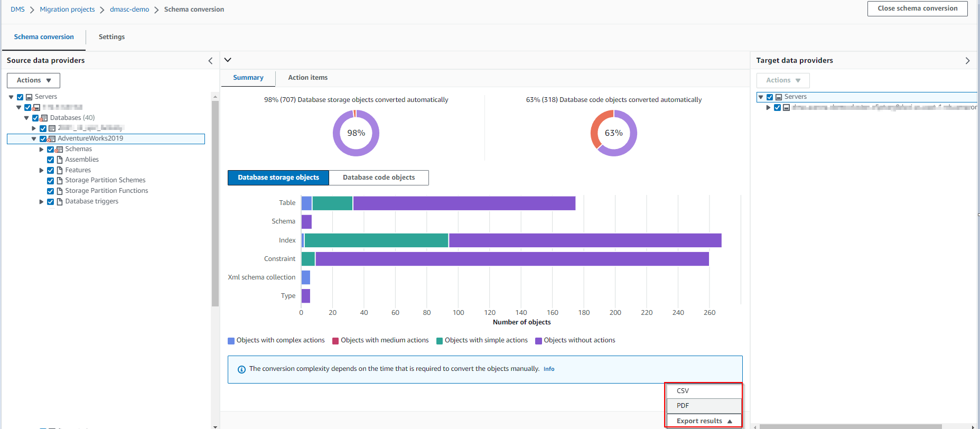
Task: Click the Schemas node icon
Action: click(59, 150)
